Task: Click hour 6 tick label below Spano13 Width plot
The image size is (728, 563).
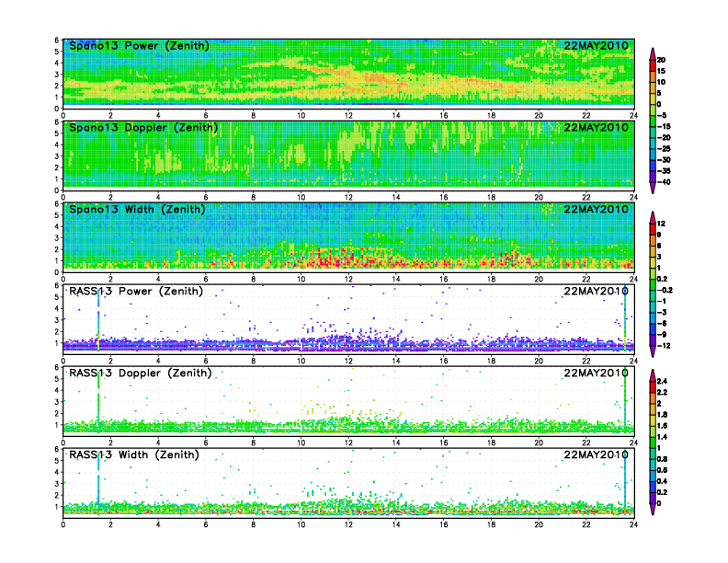Action: [206, 279]
